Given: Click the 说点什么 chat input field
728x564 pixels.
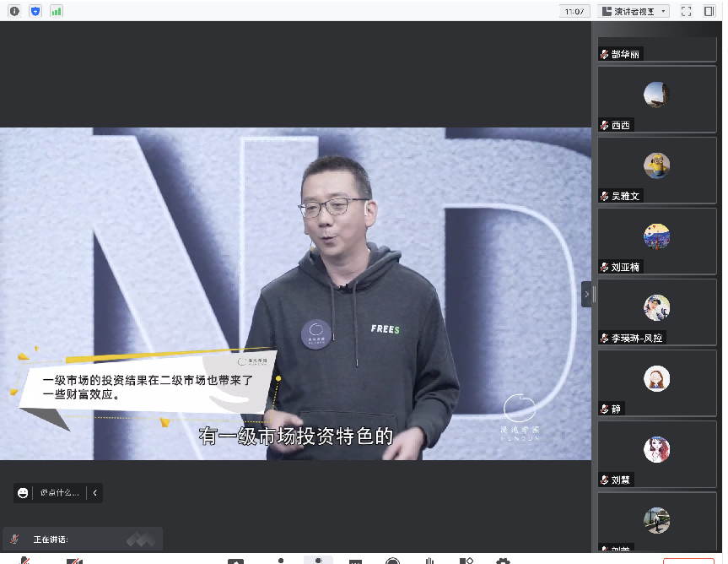Looking at the screenshot, I should [x=59, y=493].
